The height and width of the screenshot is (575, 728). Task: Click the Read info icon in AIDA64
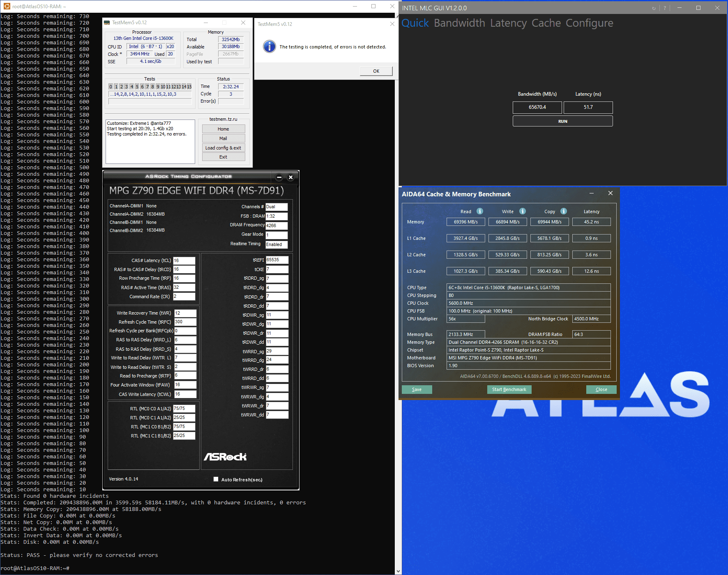[x=480, y=211]
